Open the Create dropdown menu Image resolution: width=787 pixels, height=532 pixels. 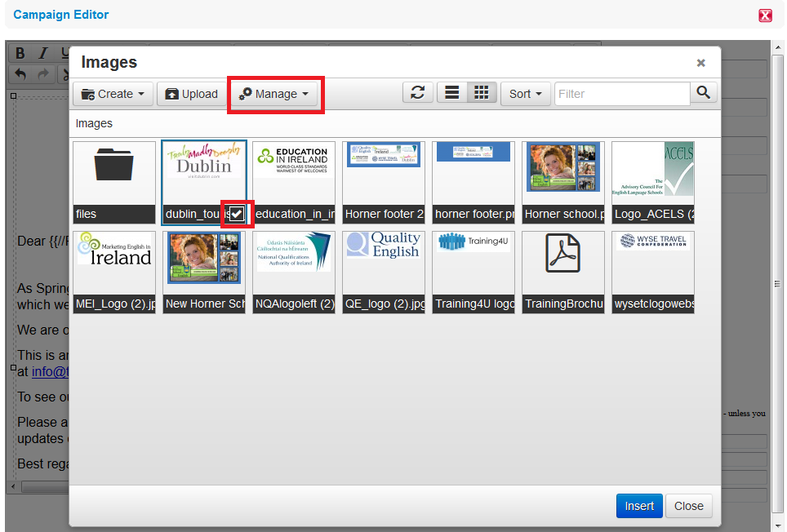coord(113,94)
